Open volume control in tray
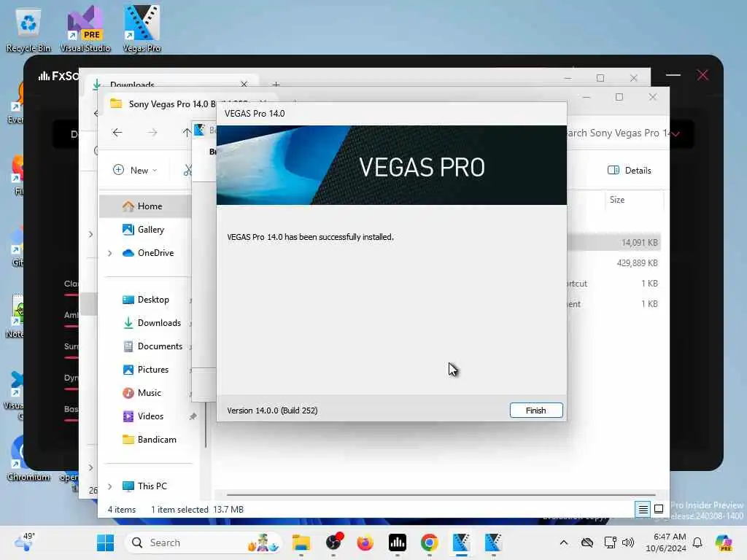747x560 pixels. tap(628, 542)
